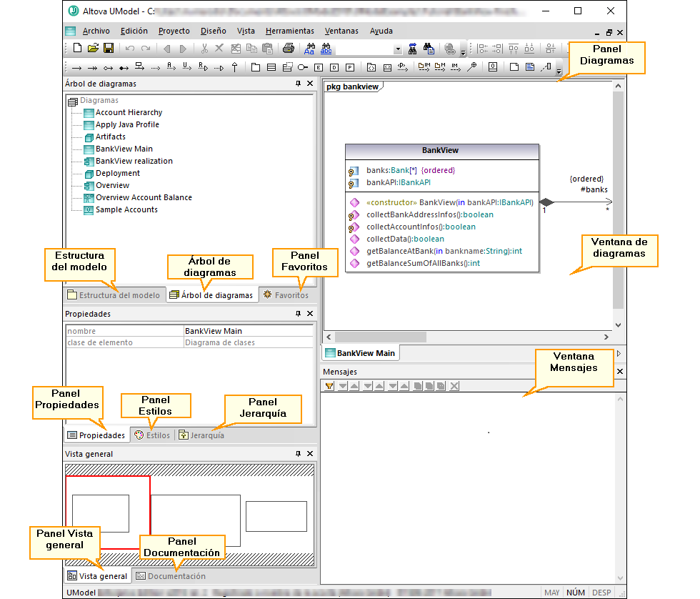Open the search text combo dropdown
Viewport: 700px width, 599px height.
(398, 49)
